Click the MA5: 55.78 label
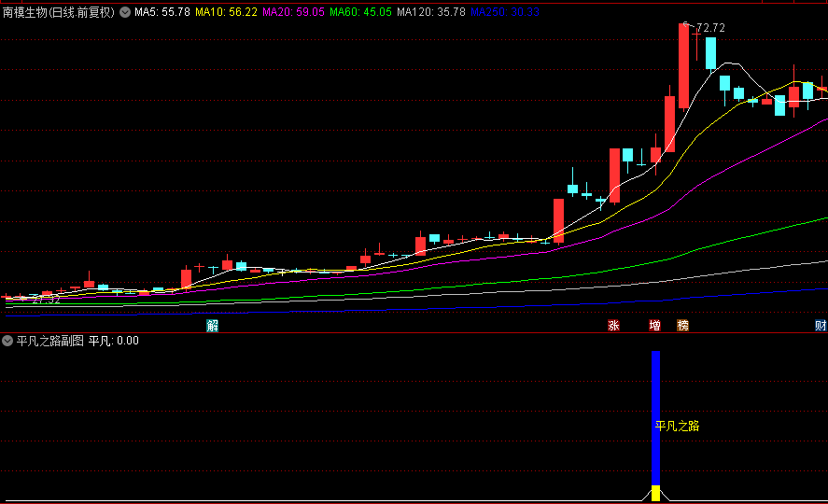This screenshot has width=828, height=504. point(162,12)
